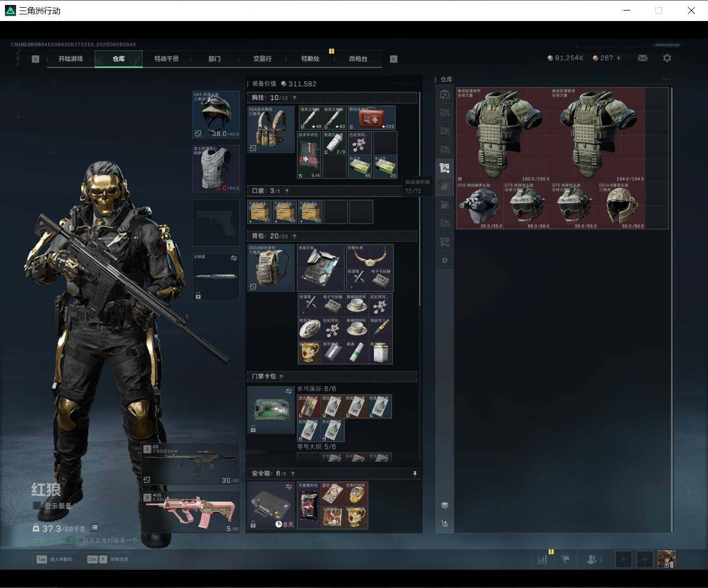Click the help icon next to 安全箱
The height and width of the screenshot is (588, 708).
coord(293,473)
